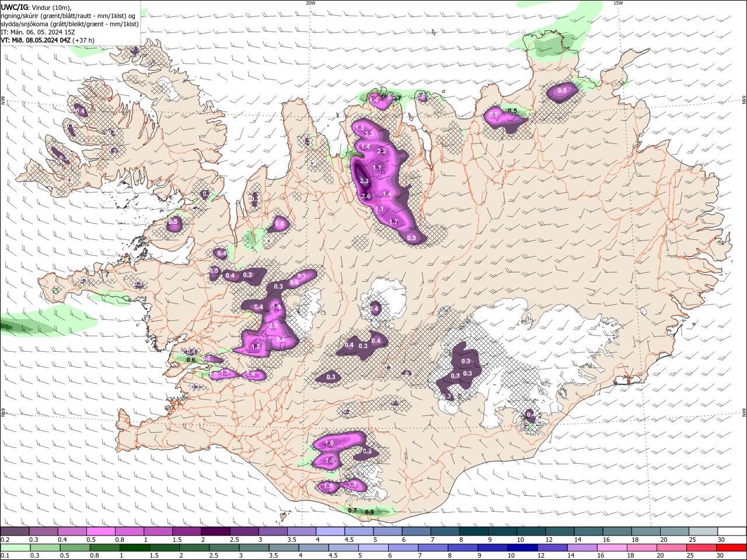This screenshot has height=560, width=747.
Task: Click the 'slydda/snjókoma' legend description line
Action: 70,24
